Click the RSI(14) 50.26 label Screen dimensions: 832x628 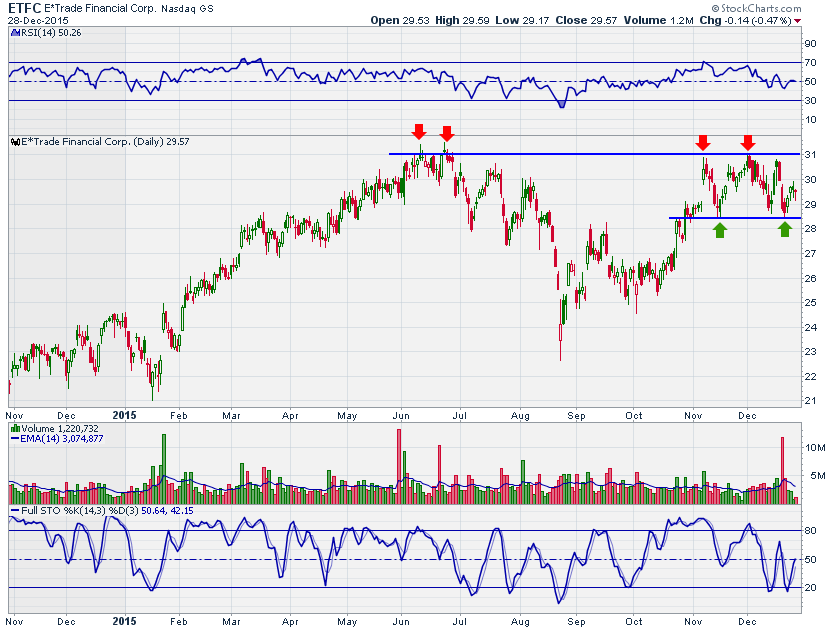pos(50,33)
